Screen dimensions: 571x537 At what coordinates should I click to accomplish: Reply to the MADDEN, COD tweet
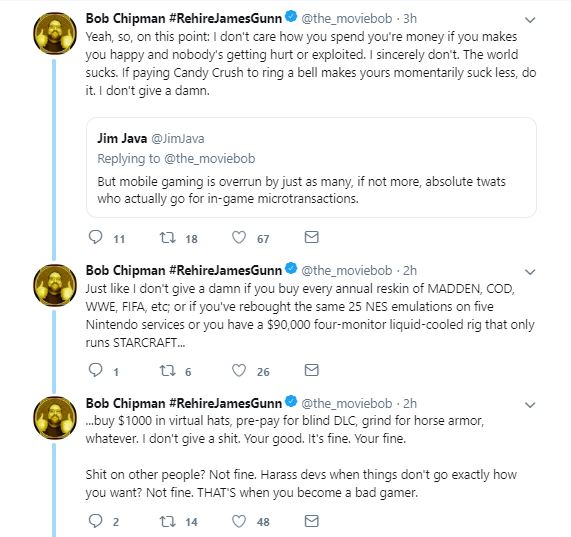[96, 370]
